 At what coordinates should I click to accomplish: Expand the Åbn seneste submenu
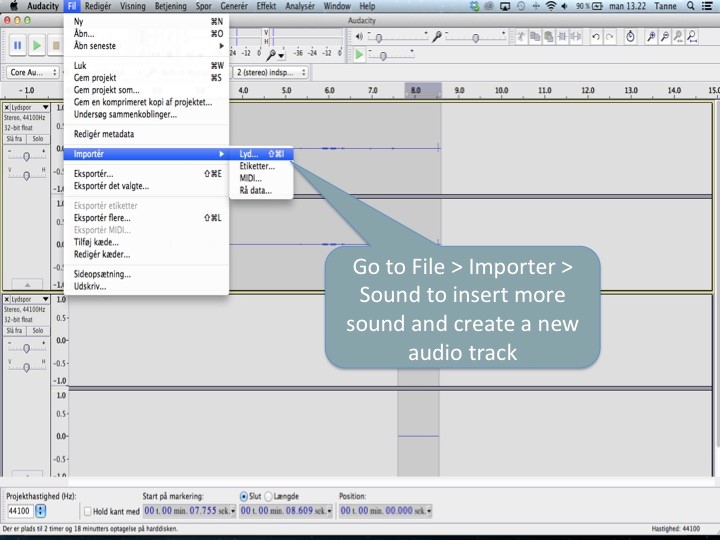pos(146,46)
